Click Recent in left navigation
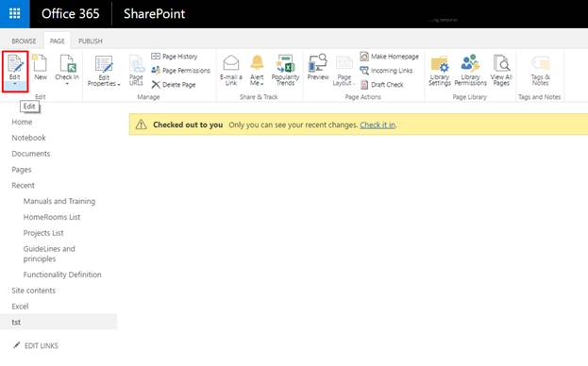The width and height of the screenshot is (588, 366). tap(23, 186)
